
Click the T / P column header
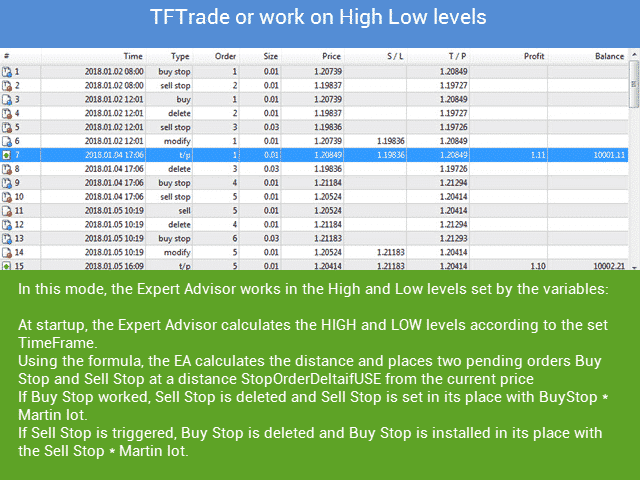(x=457, y=56)
